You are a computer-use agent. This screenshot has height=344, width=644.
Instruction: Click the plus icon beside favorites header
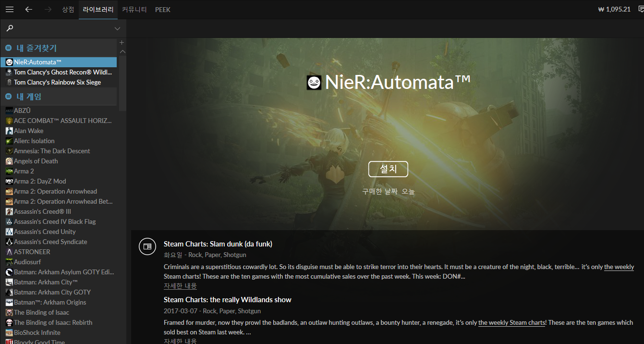122,43
